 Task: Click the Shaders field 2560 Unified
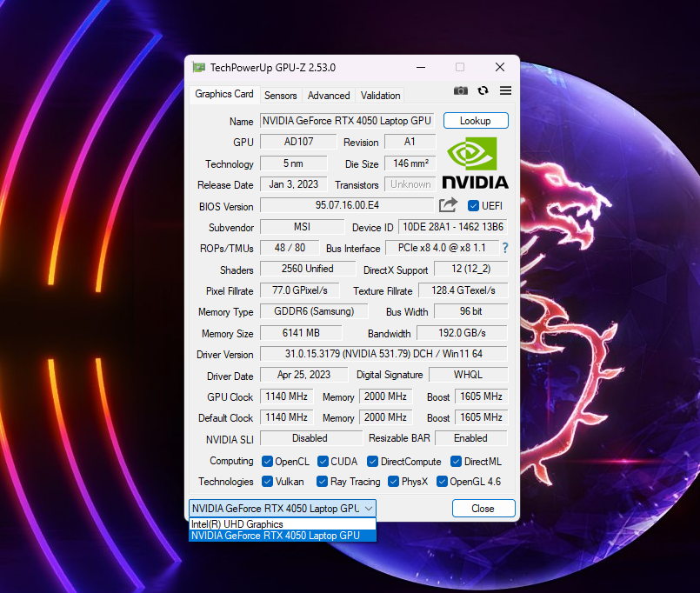(308, 269)
